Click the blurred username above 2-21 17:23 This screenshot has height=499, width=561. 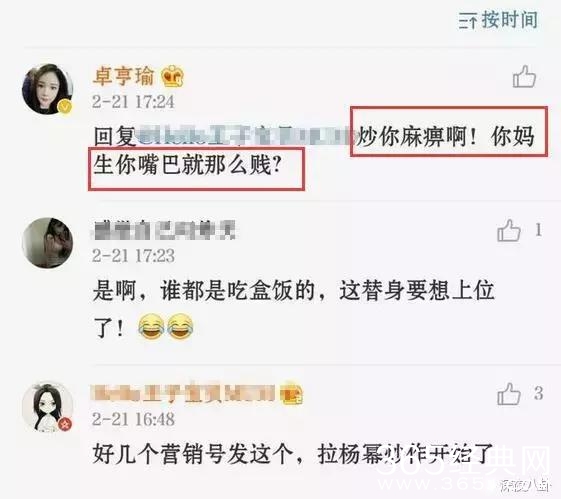tap(165, 230)
